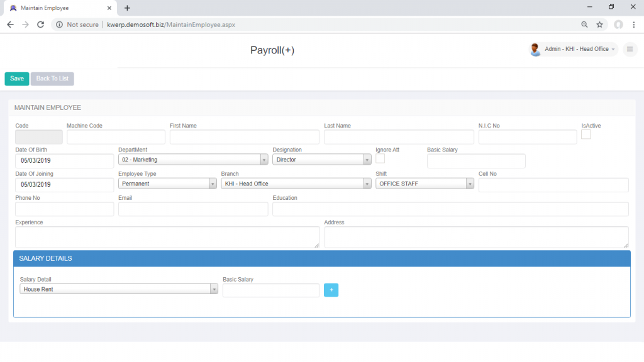
Task: Click the back navigation arrow icon
Action: (x=9, y=25)
